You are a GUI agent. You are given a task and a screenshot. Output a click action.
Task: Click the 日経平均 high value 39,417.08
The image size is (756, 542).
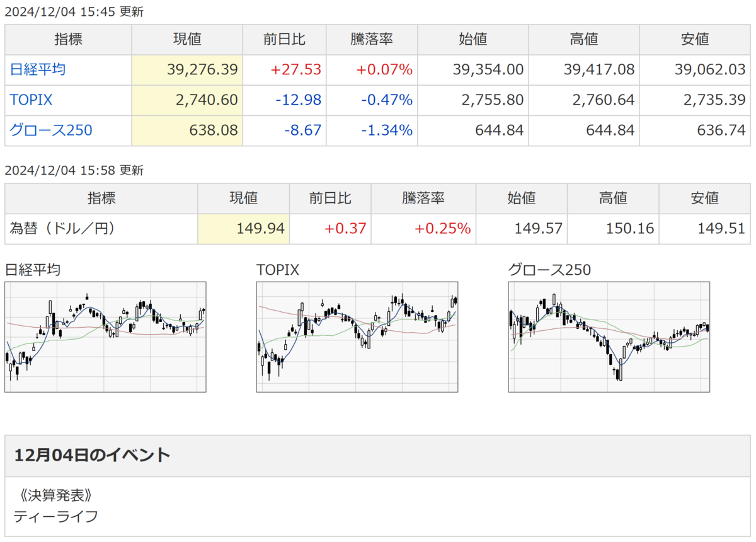coord(599,69)
